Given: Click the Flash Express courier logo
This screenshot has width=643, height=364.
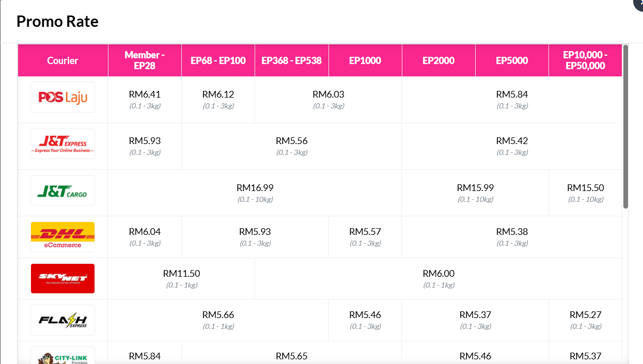Looking at the screenshot, I should tap(62, 320).
